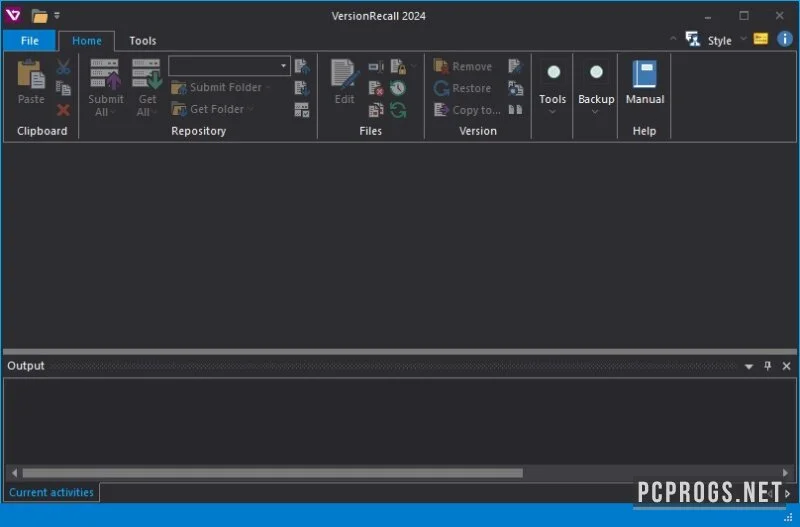800x527 pixels.
Task: Click the checklist grid icon in Repository
Action: pyautogui.click(x=302, y=110)
